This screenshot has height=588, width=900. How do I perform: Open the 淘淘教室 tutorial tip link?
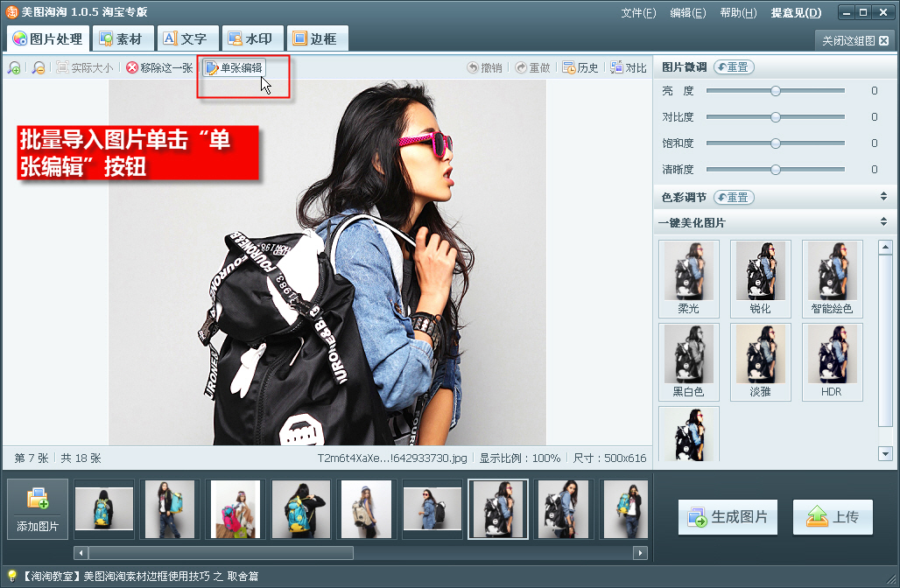(x=140, y=576)
